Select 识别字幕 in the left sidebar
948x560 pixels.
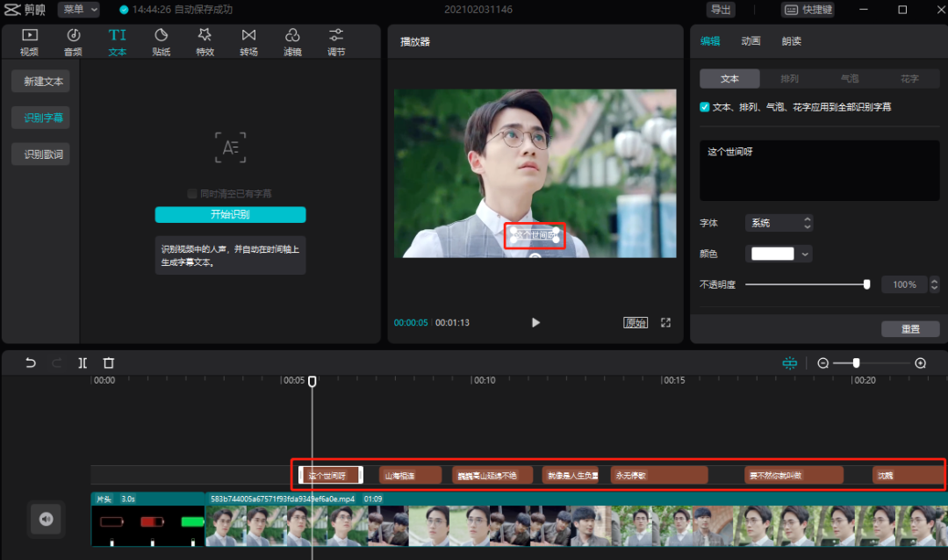(x=40, y=118)
